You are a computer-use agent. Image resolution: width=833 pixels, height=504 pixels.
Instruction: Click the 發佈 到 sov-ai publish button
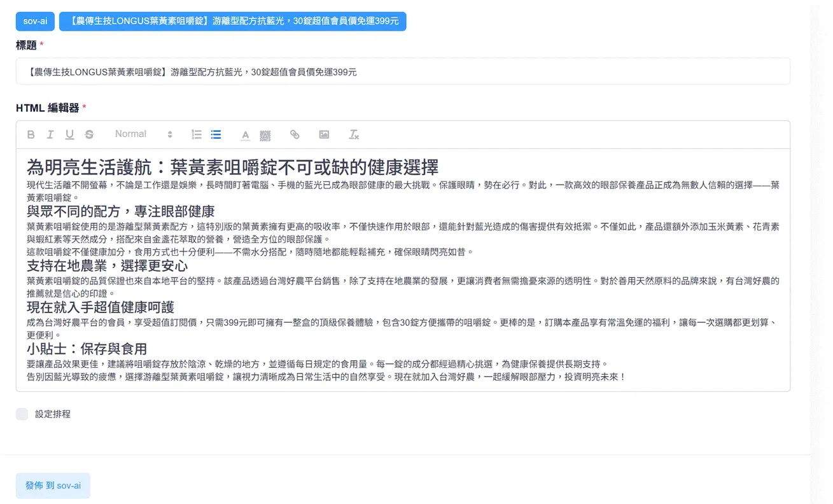tap(53, 486)
